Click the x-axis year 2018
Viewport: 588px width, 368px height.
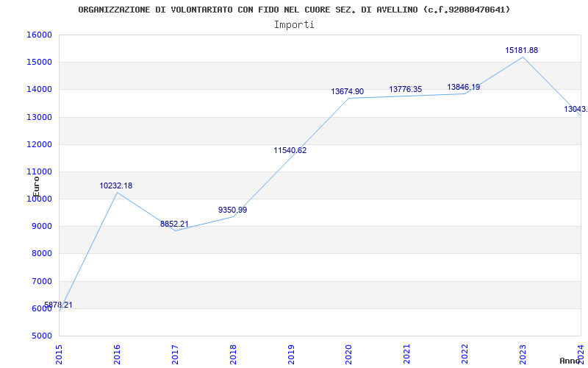[x=233, y=355]
